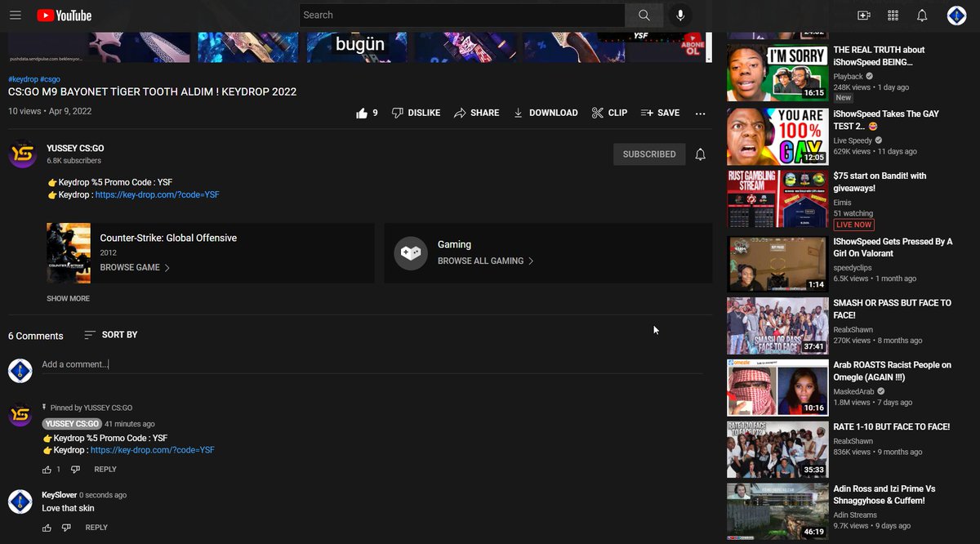Focus the Add a comment field
Viewport: 980px width, 544px height.
click(372, 364)
